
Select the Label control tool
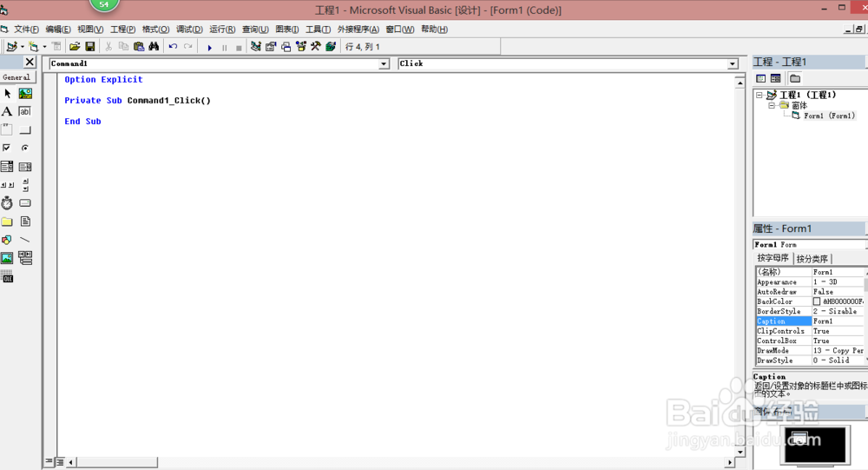pyautogui.click(x=7, y=111)
